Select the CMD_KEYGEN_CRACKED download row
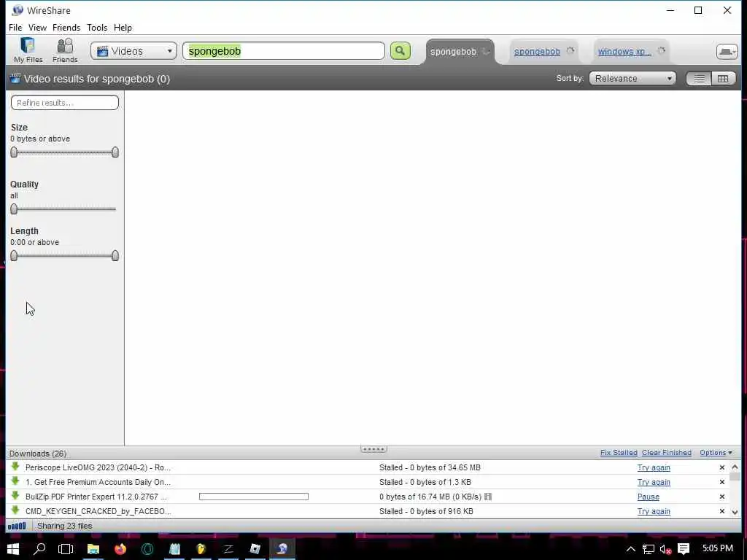The height and width of the screenshot is (560, 747). coord(367,511)
